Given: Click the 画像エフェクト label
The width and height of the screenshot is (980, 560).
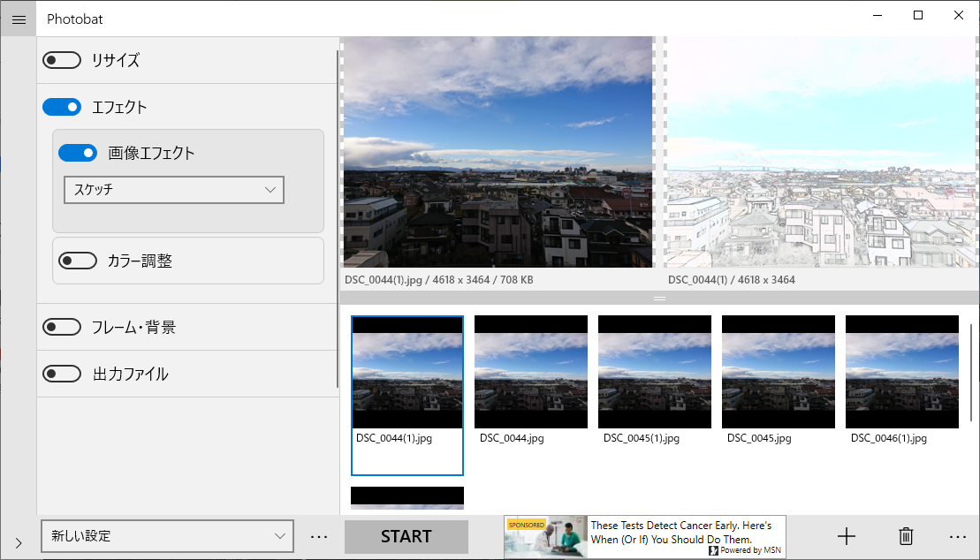Looking at the screenshot, I should [151, 153].
